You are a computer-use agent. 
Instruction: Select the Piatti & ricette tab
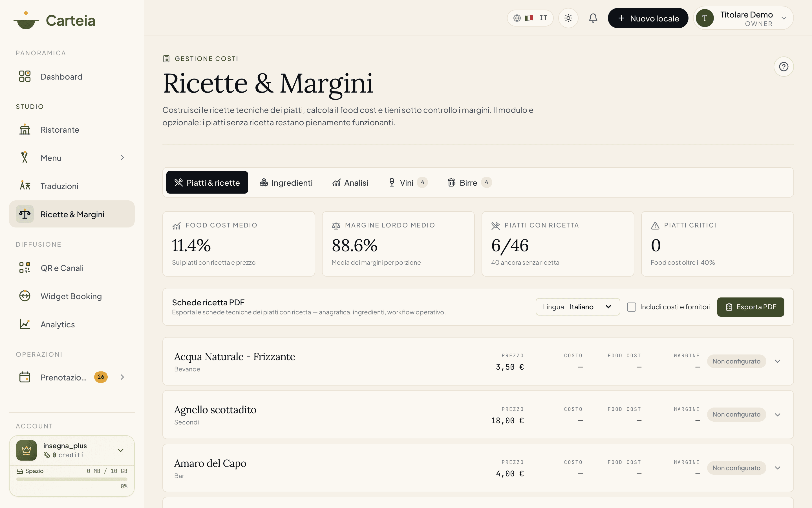[x=207, y=182]
